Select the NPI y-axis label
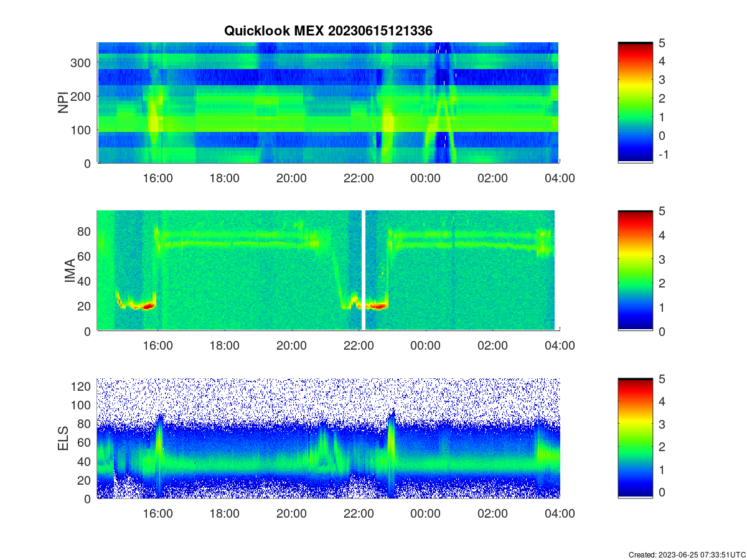 click(x=63, y=103)
